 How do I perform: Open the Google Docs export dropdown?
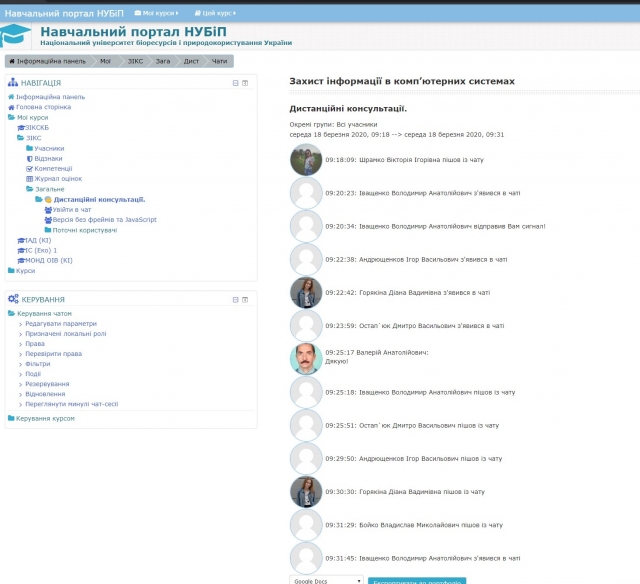[326, 580]
